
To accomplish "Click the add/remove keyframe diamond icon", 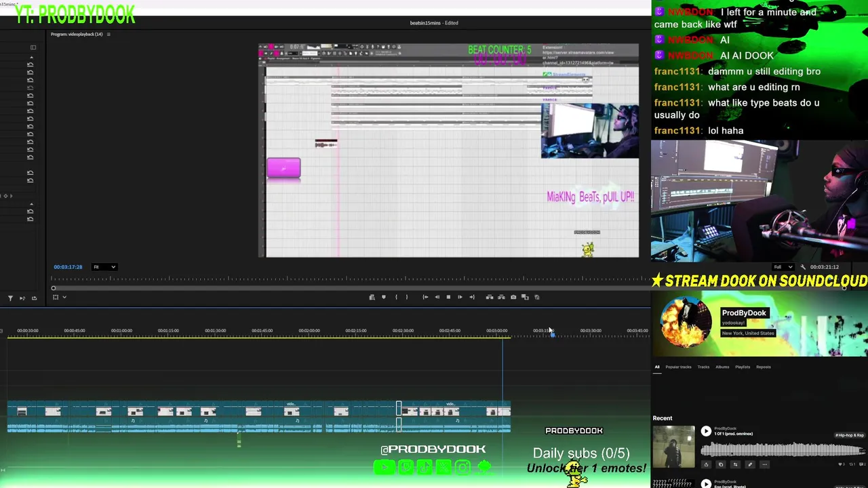I will click(x=6, y=196).
